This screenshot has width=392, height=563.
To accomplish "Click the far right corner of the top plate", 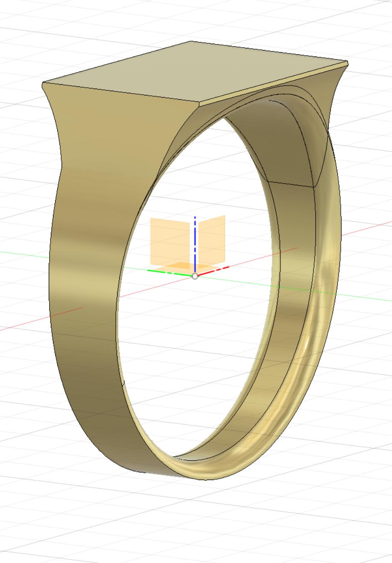I will 347,63.
